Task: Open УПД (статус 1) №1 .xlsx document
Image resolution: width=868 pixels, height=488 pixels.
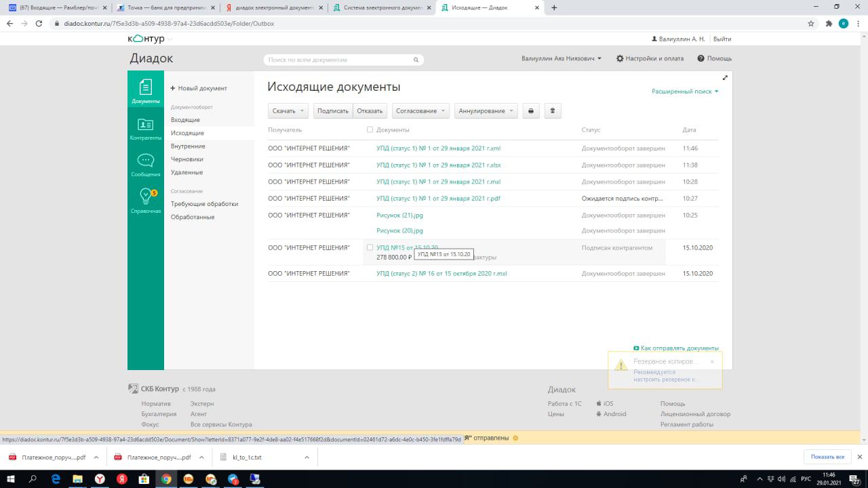Action: (439, 165)
